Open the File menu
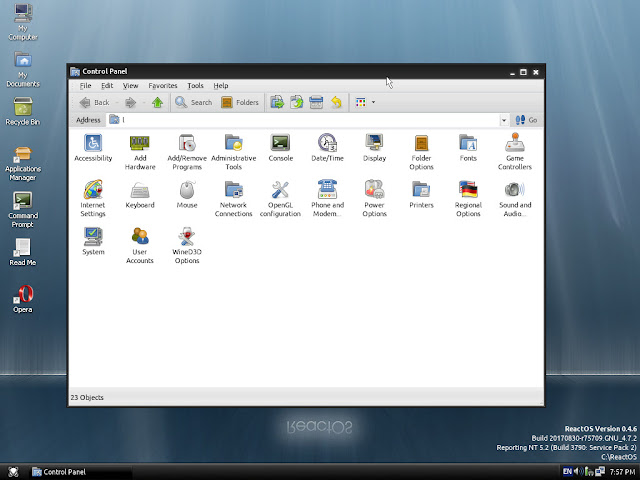 click(x=85, y=86)
